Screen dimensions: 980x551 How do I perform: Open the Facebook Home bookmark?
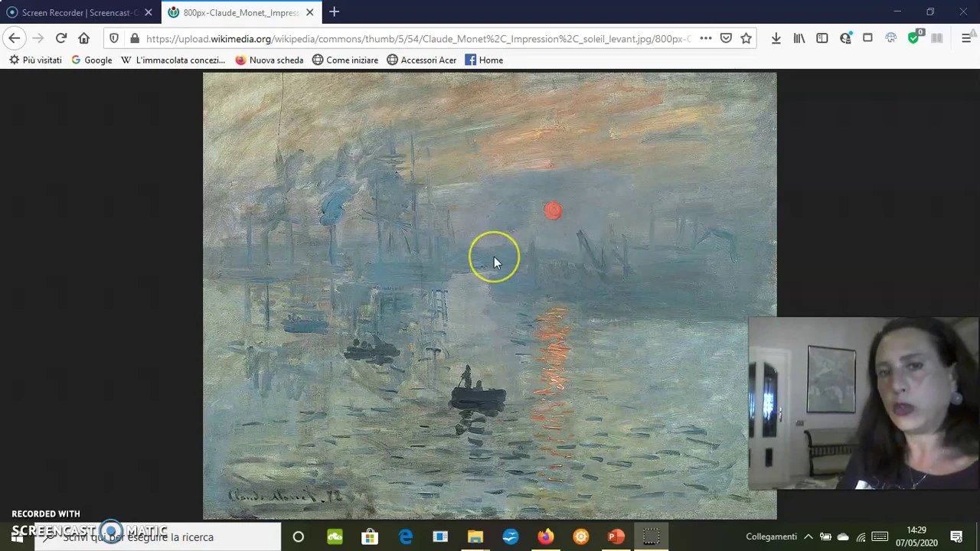point(484,60)
